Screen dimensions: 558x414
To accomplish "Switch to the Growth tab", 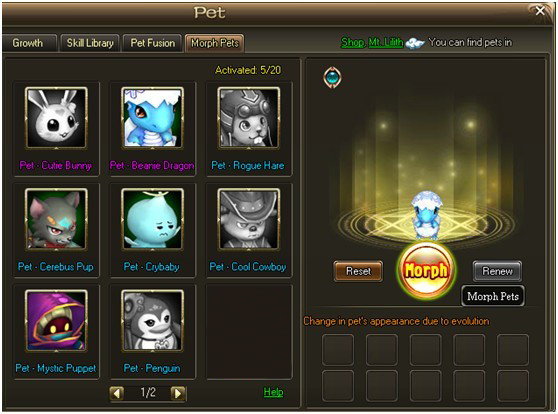I will pyautogui.click(x=28, y=43).
